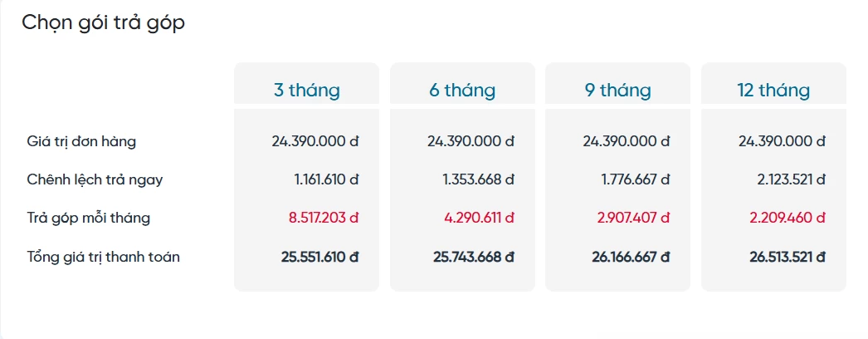Select the 12 tháng installment plan
Viewport: 868px width, 339px height.
(773, 90)
